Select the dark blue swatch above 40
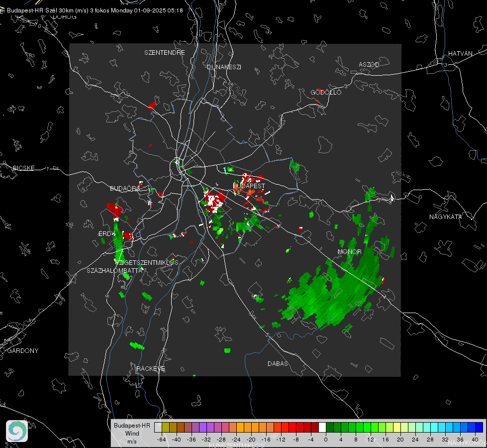The image size is (487, 448). [479, 428]
